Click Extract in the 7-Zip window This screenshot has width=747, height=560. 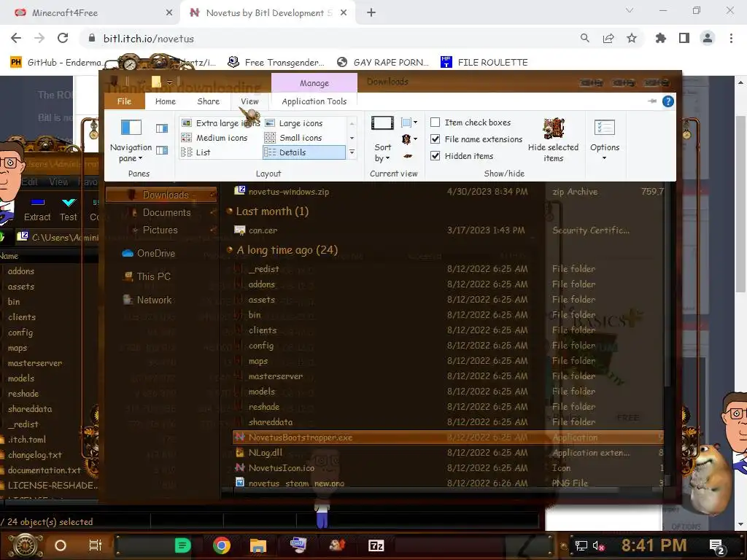(x=37, y=209)
